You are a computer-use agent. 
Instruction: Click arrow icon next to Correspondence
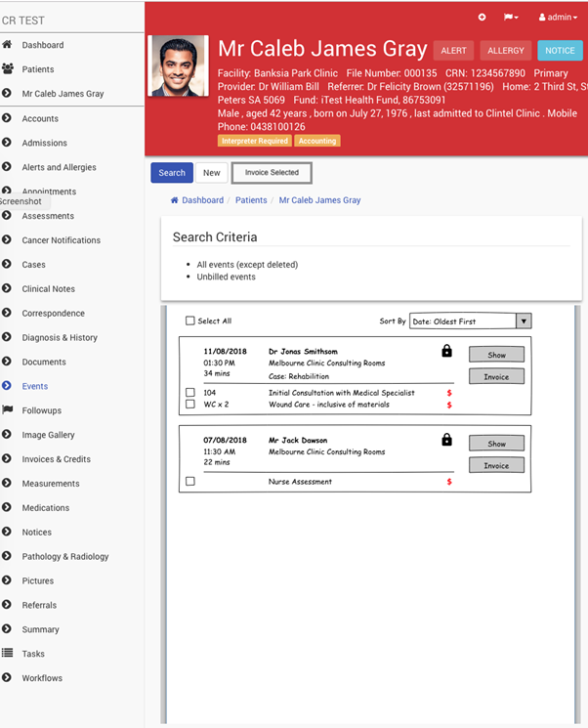click(x=7, y=313)
